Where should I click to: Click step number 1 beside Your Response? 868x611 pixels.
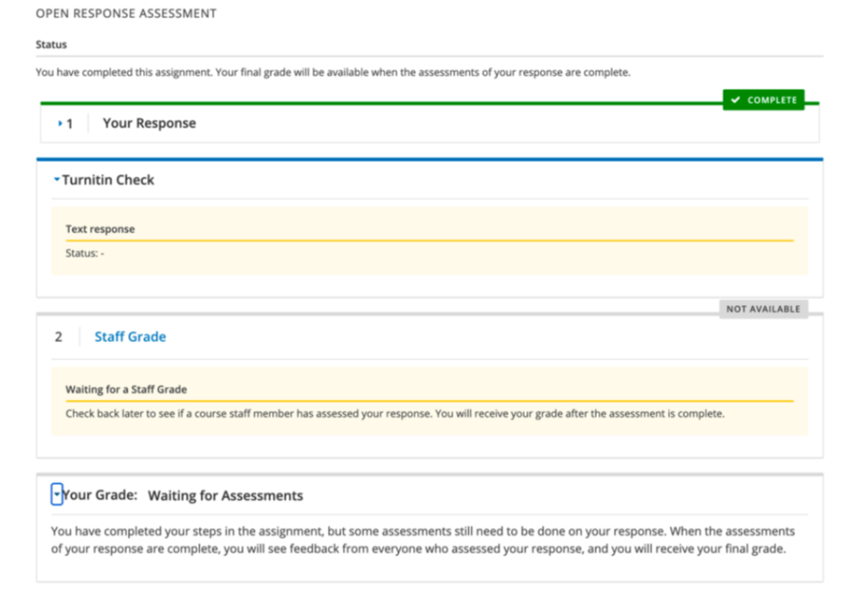[x=70, y=124]
